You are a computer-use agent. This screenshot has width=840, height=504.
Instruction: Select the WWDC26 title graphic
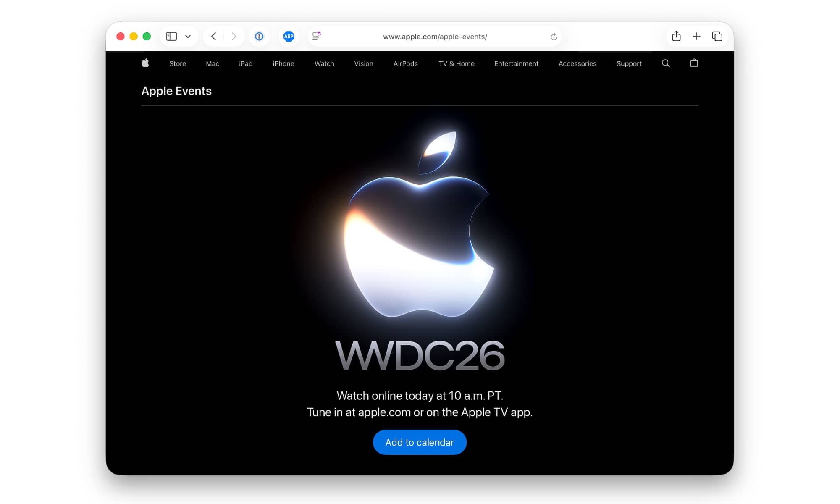420,355
